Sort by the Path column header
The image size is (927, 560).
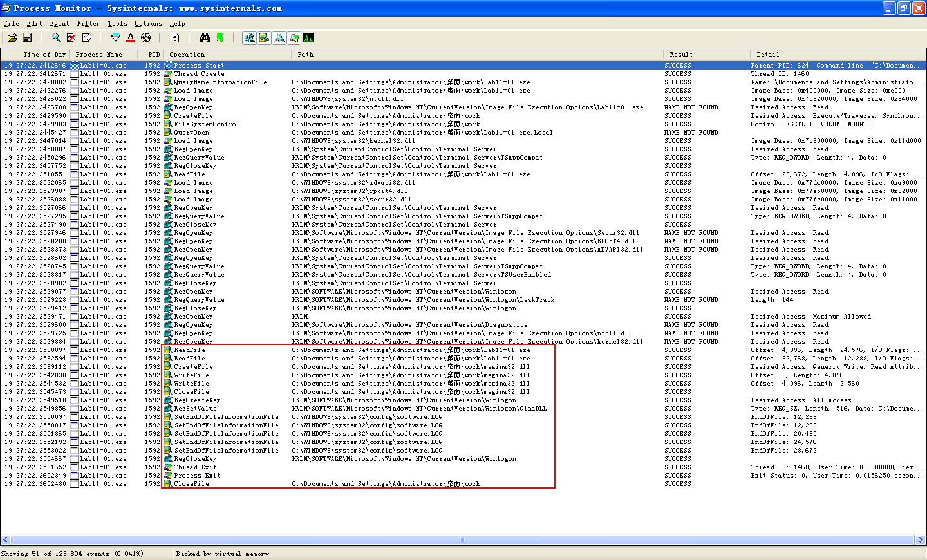click(477, 55)
